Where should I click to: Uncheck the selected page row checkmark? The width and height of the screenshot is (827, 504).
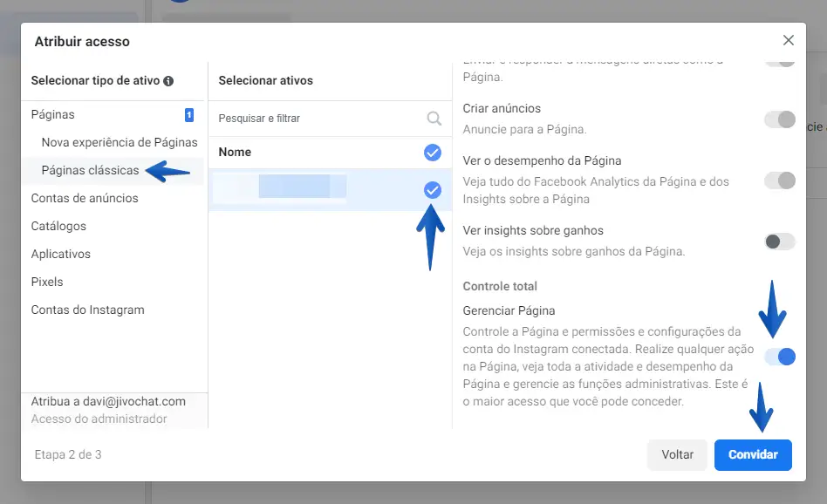pyautogui.click(x=432, y=190)
